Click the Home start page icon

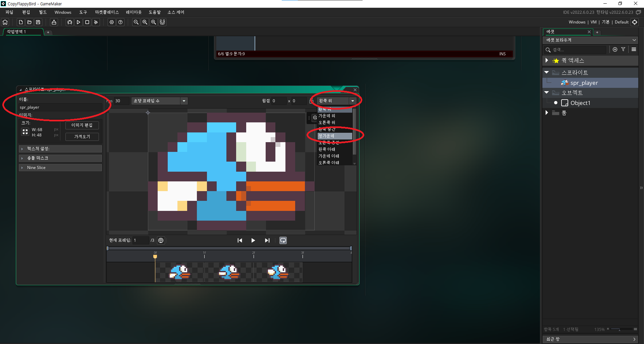5,22
